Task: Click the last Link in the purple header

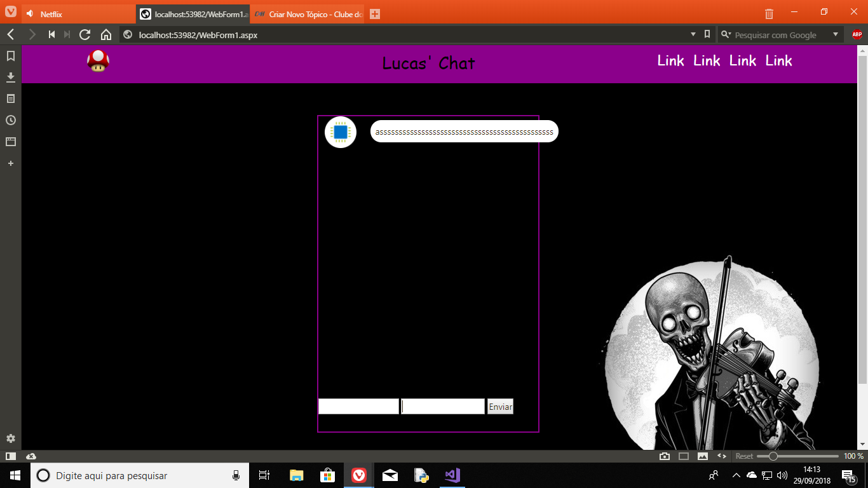Action: click(x=778, y=61)
